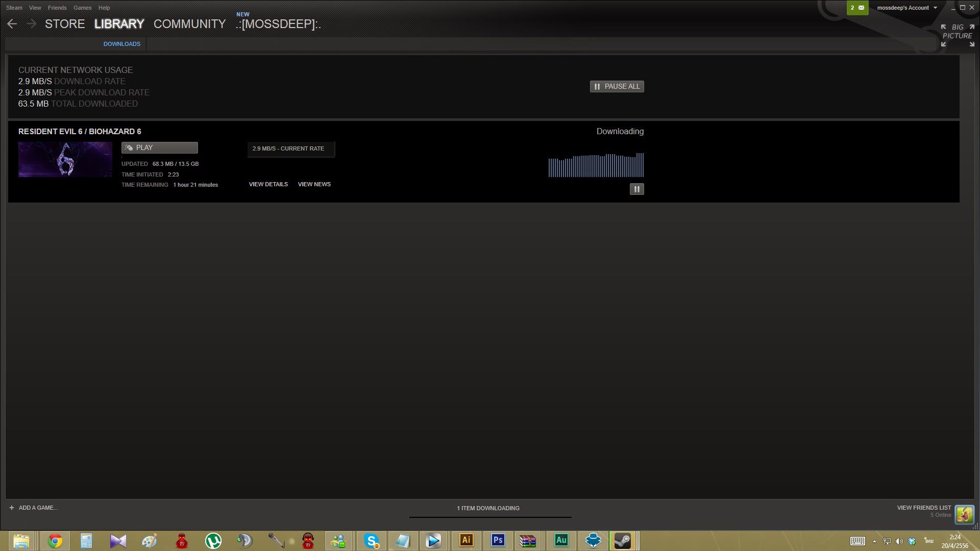
Task: Click View Details link
Action: click(x=268, y=184)
